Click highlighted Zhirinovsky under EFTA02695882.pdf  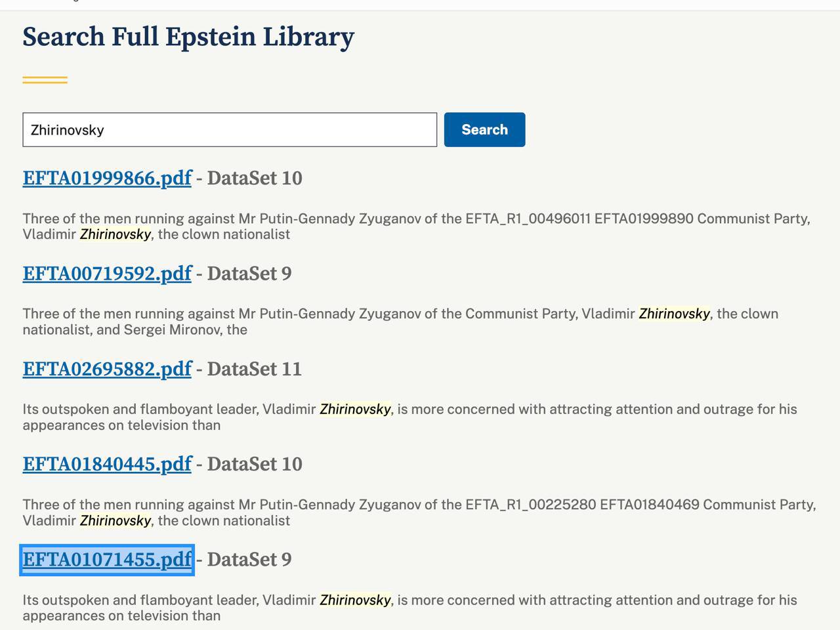(355, 409)
